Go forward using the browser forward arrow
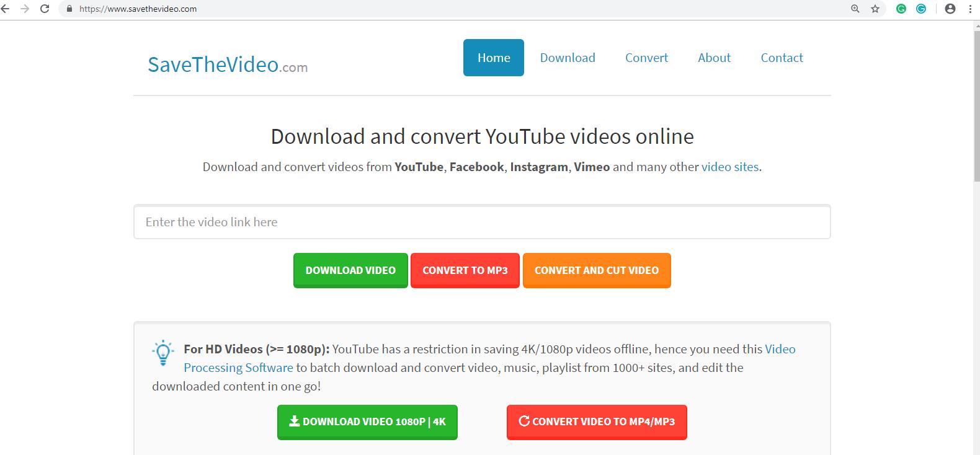 (x=25, y=9)
